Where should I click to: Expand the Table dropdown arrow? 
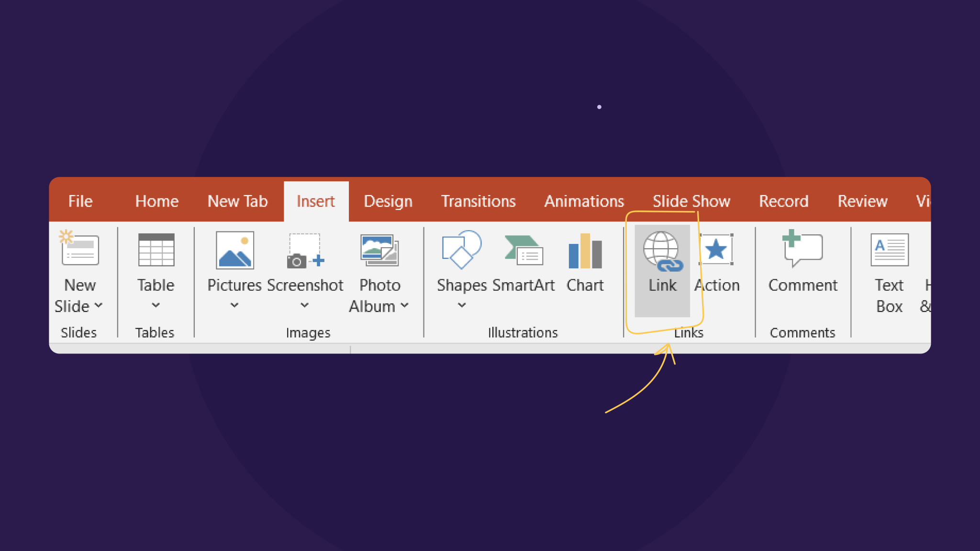[156, 305]
